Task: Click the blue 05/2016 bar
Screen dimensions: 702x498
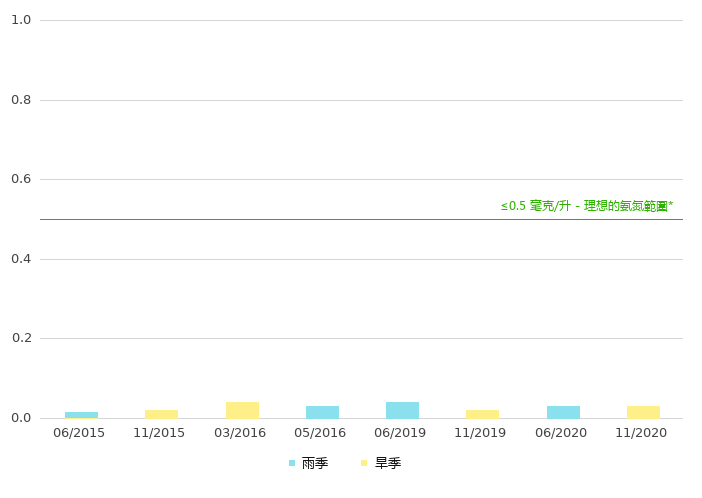Action: tap(322, 412)
